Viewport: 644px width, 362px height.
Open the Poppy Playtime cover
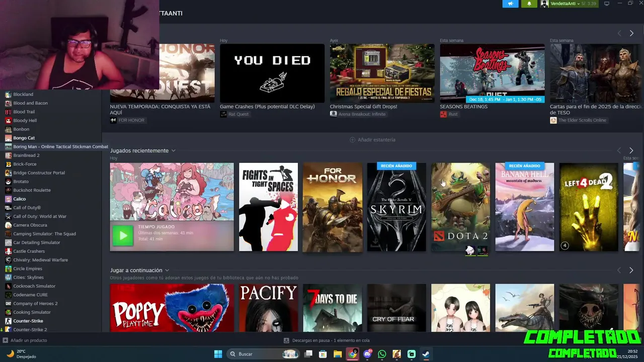172,308
